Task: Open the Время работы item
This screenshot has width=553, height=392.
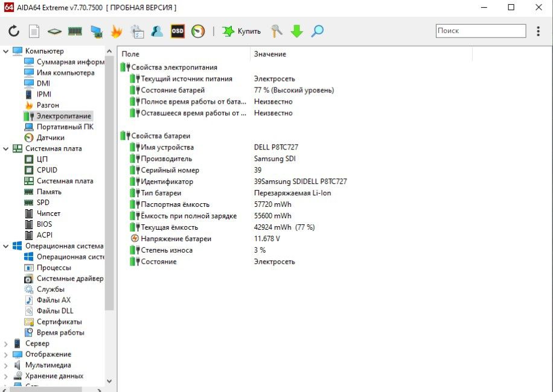Action: [54, 333]
